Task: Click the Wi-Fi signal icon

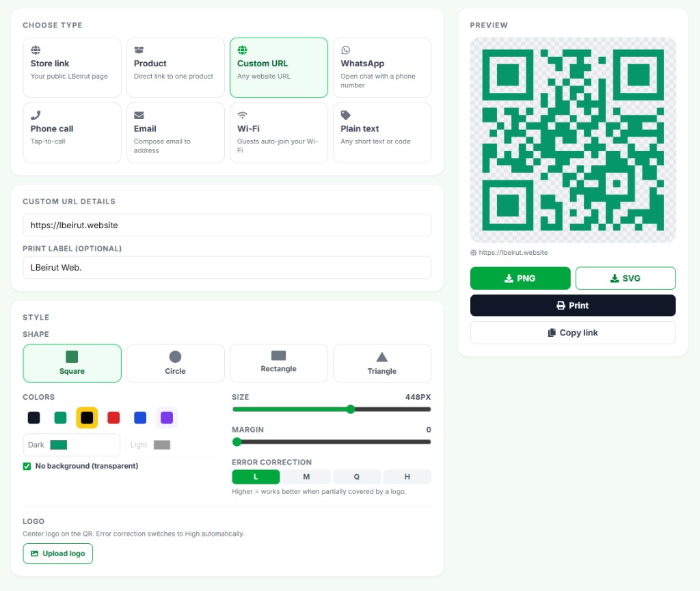Action: pyautogui.click(x=243, y=115)
